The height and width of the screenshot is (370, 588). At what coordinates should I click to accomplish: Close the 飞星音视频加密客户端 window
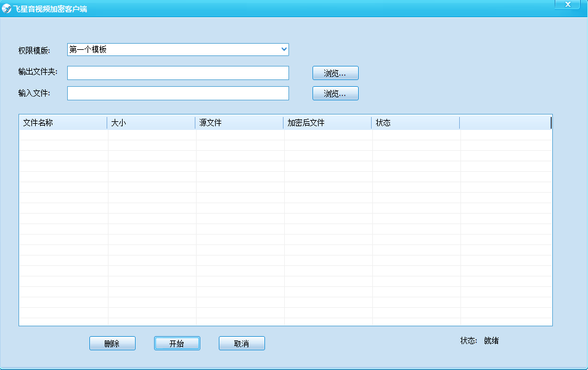point(566,5)
